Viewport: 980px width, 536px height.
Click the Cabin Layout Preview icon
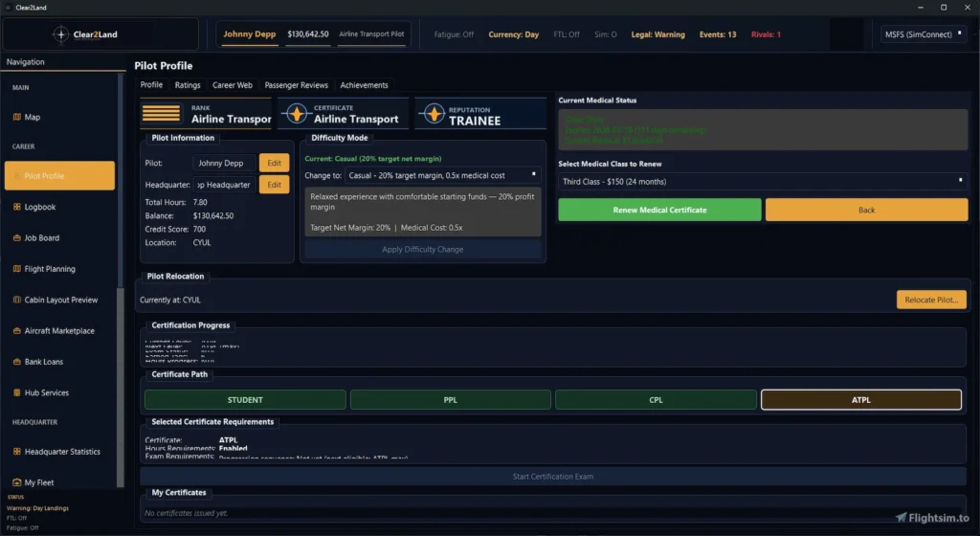tap(16, 300)
